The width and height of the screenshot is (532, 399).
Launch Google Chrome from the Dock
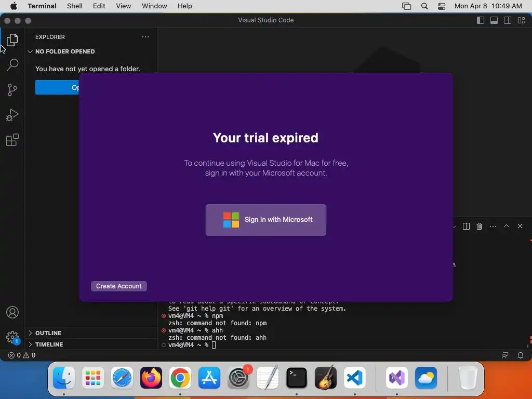click(x=180, y=378)
